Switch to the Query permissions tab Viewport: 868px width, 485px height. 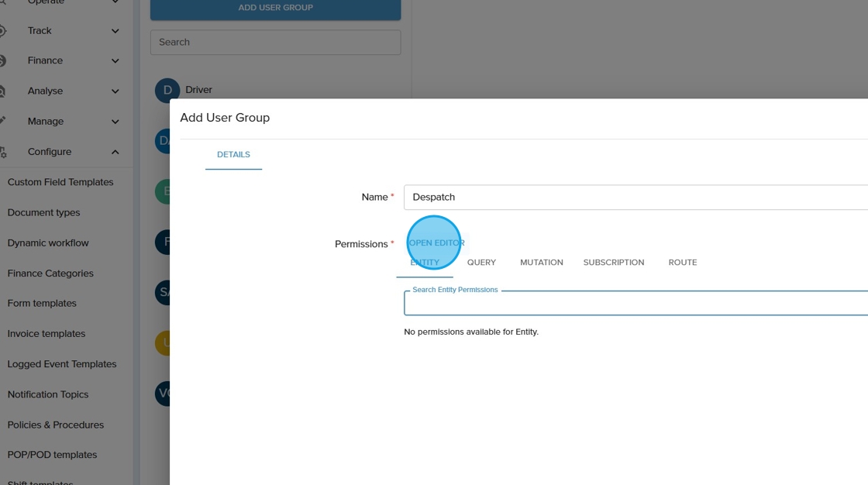pos(481,263)
